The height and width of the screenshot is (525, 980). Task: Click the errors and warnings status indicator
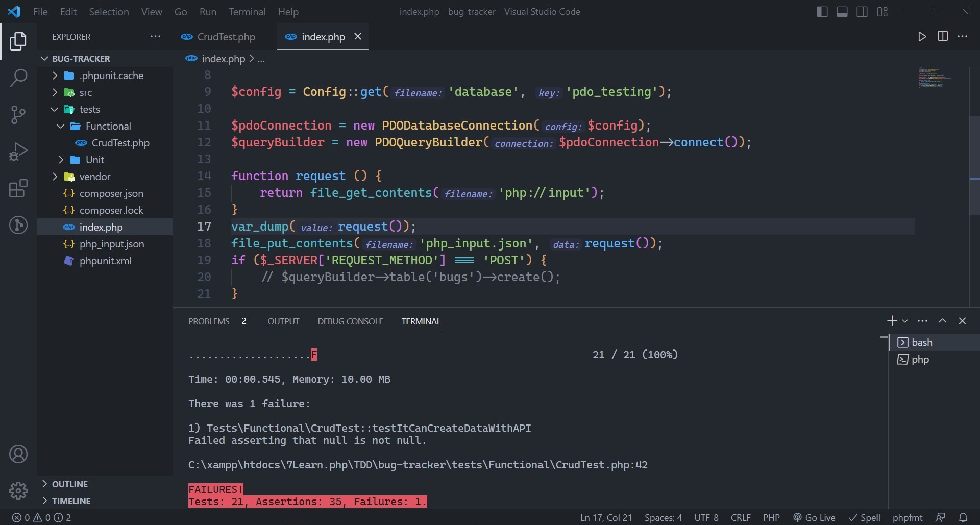coord(41,517)
